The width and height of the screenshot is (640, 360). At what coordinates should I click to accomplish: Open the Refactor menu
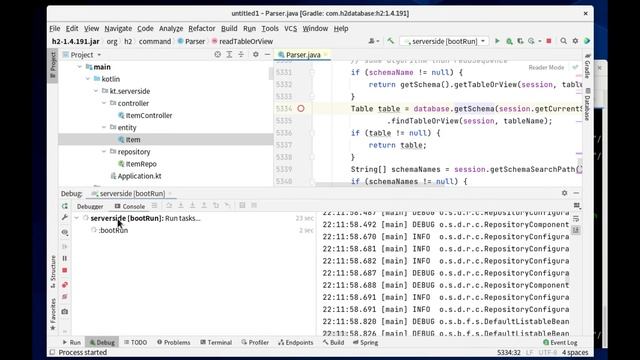click(x=202, y=28)
